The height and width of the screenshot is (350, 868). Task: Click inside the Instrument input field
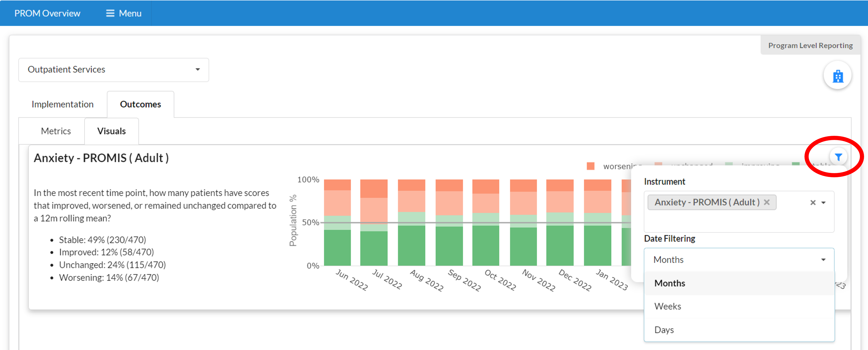(x=724, y=221)
